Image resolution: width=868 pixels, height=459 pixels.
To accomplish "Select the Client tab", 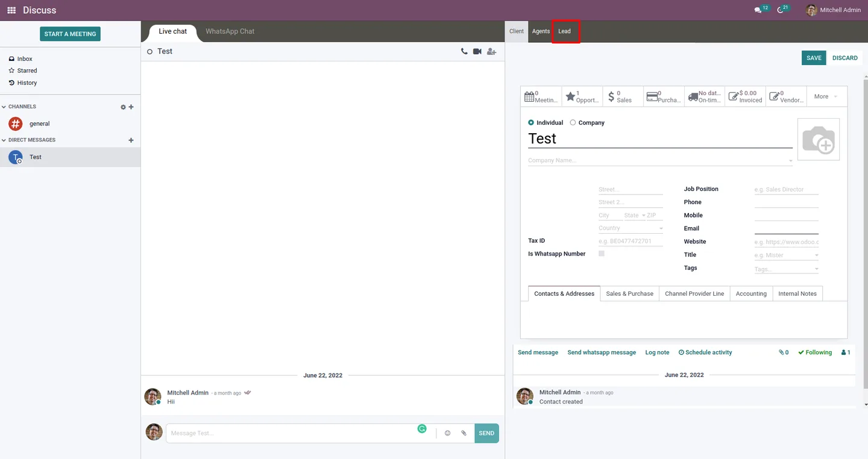I will pos(517,31).
